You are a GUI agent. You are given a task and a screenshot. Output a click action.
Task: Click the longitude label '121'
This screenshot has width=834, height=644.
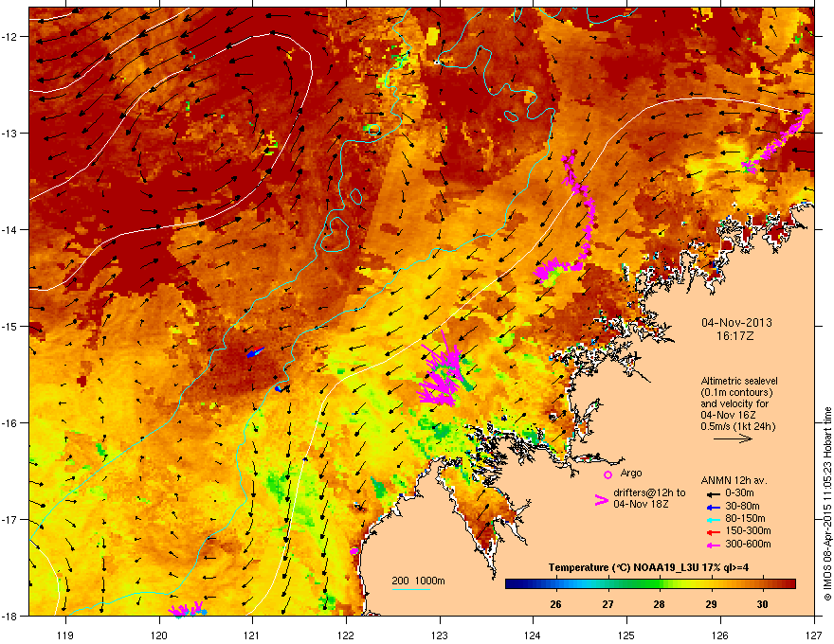click(252, 635)
